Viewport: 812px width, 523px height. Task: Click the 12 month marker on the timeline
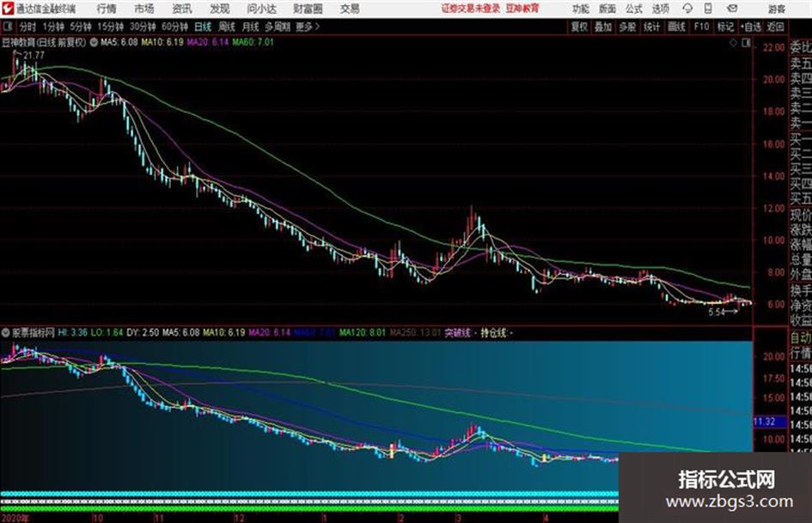tap(239, 519)
